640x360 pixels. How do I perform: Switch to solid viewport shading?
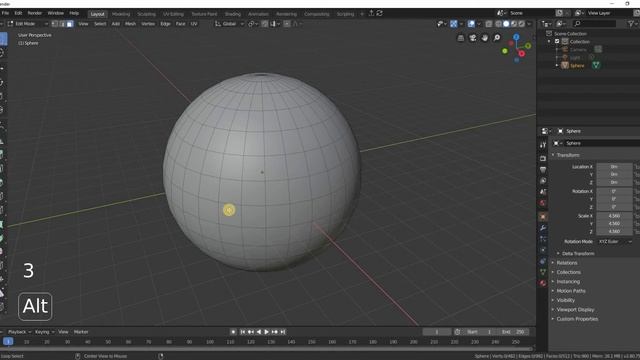click(506, 24)
